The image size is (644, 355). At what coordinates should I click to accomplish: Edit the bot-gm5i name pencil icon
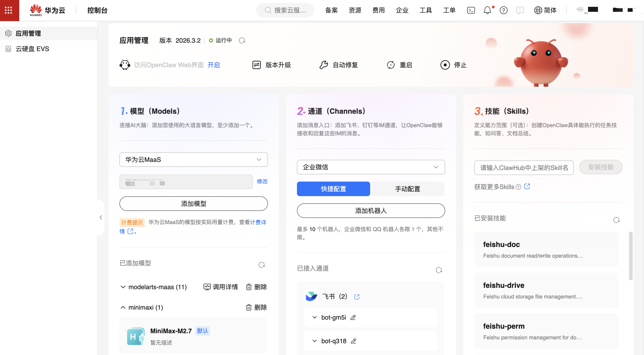(353, 318)
